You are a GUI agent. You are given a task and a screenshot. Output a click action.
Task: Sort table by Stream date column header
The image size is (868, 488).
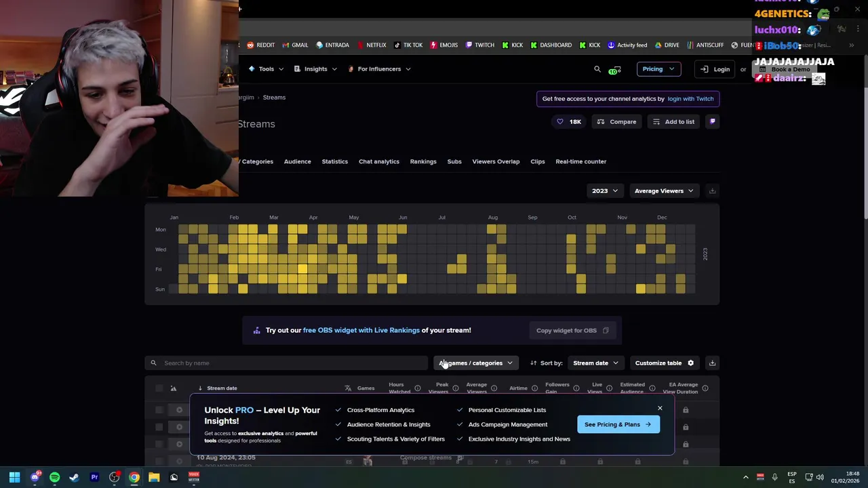222,388
